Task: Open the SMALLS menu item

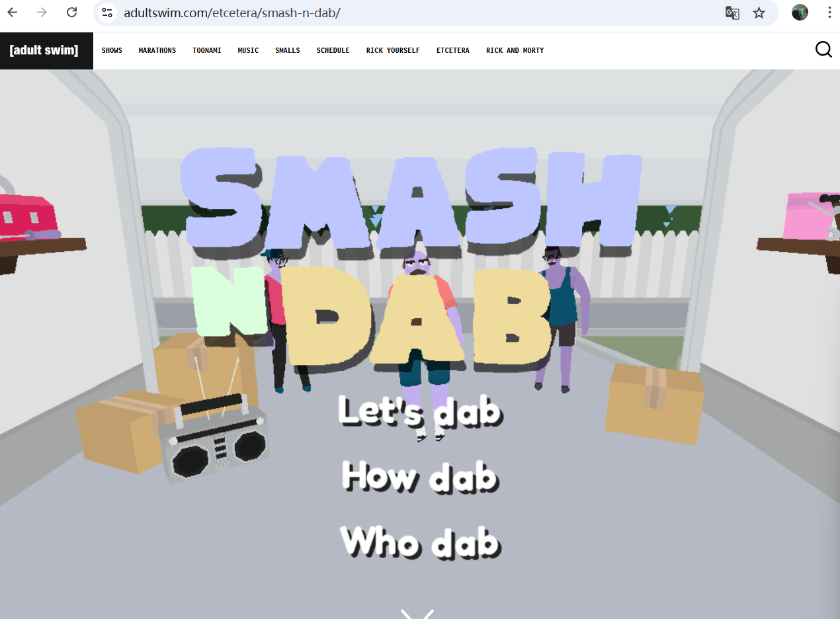Action: coord(288,50)
